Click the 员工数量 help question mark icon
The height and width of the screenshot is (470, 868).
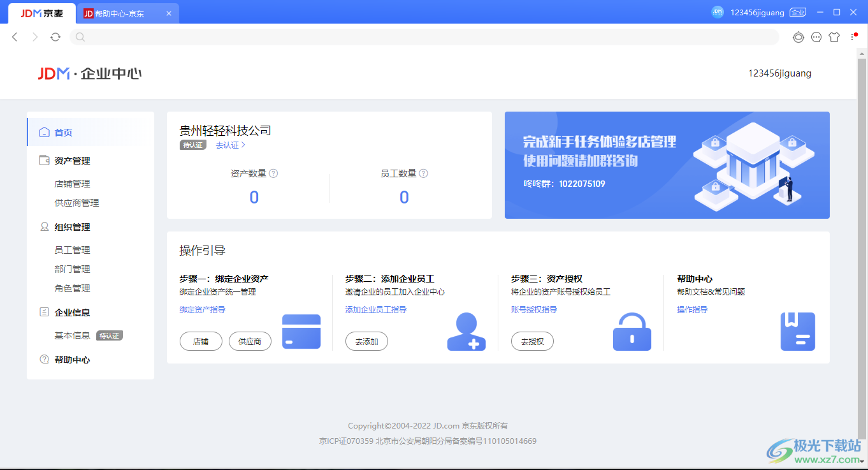tap(424, 173)
